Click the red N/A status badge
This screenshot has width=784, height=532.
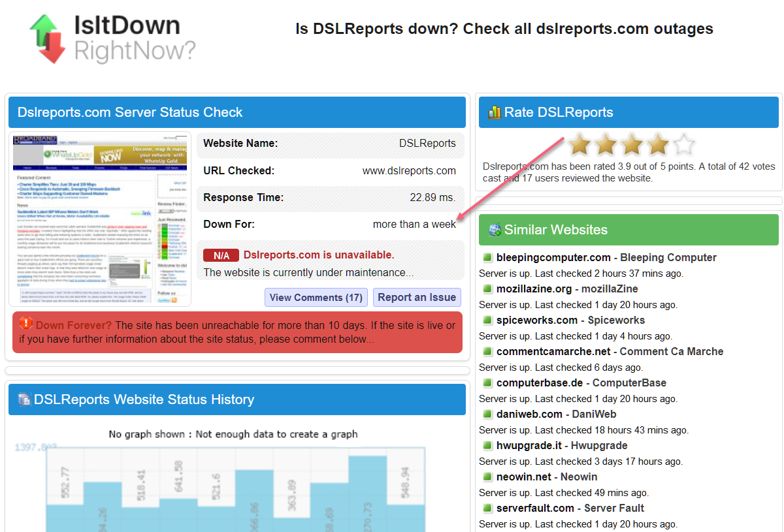click(x=221, y=255)
